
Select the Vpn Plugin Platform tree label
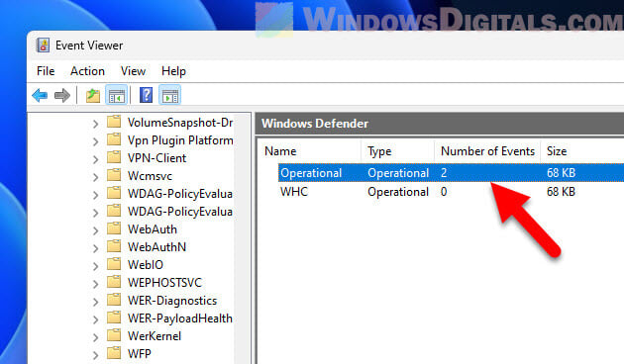[x=180, y=140]
